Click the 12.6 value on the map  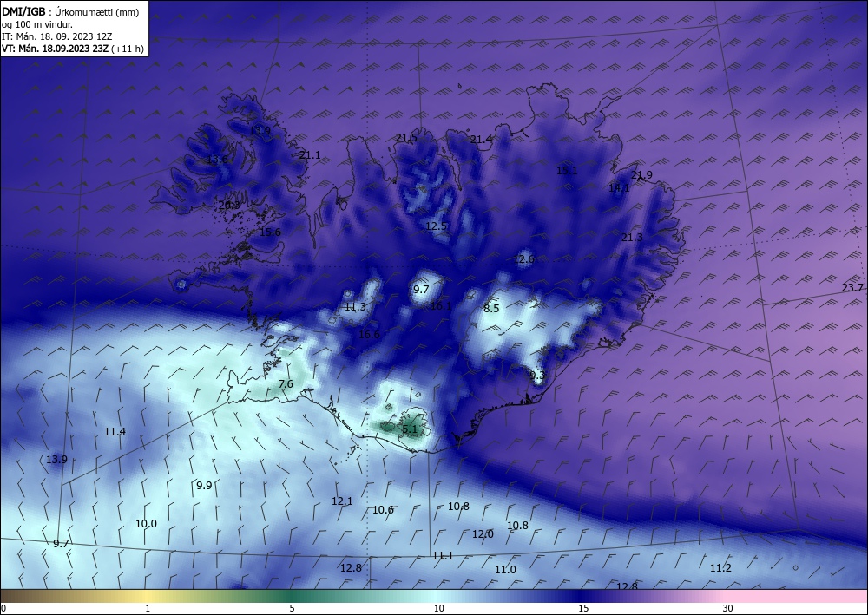pos(523,258)
